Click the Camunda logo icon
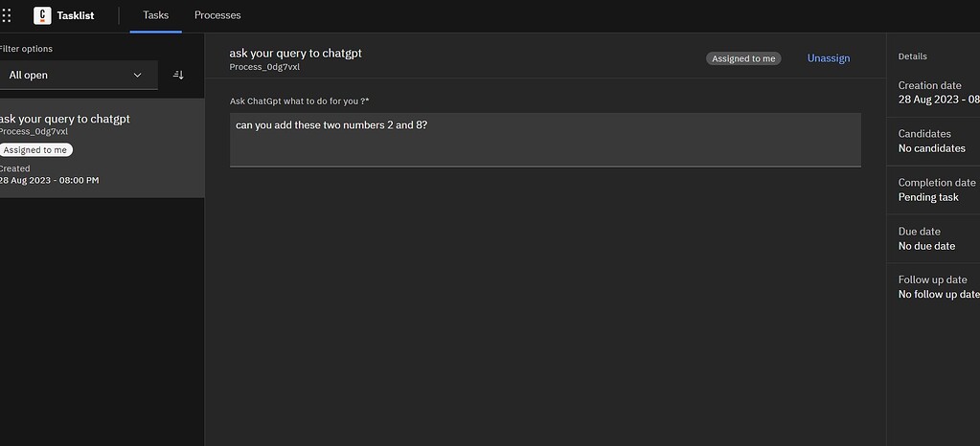 tap(42, 15)
